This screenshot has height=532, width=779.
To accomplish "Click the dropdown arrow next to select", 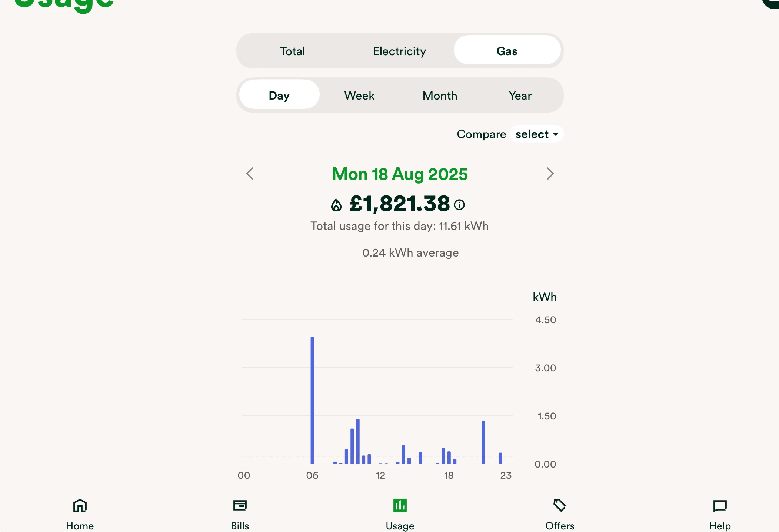I will point(556,134).
